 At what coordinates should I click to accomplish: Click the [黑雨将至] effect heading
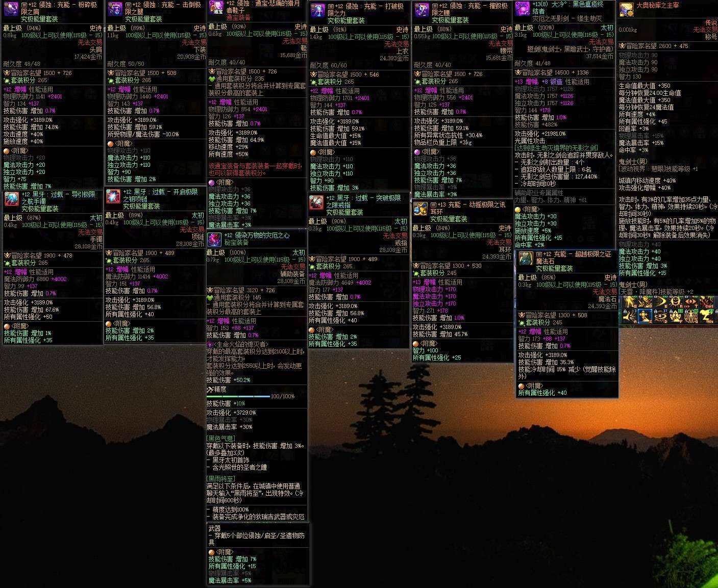coord(221,479)
